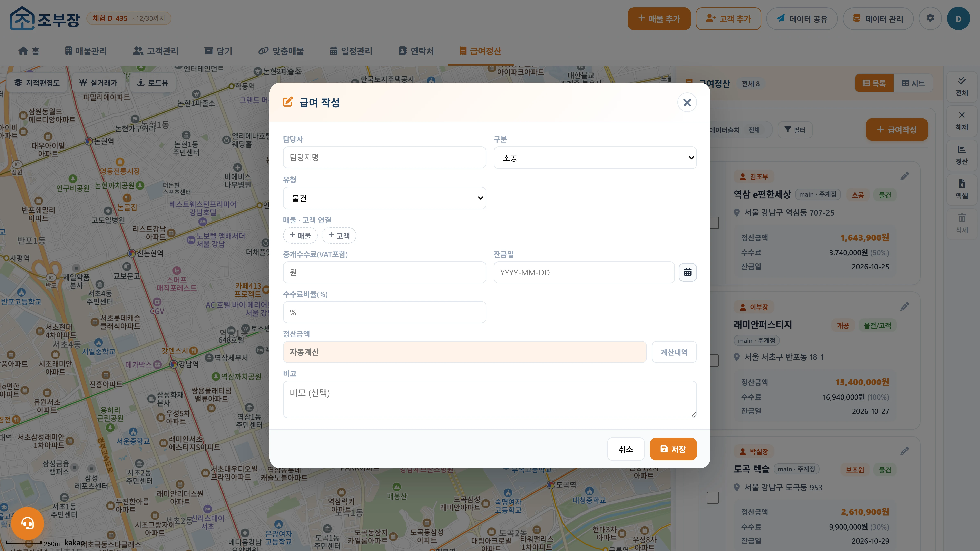
Task: Click 삭제 trash icon in sidebar
Action: (x=961, y=224)
